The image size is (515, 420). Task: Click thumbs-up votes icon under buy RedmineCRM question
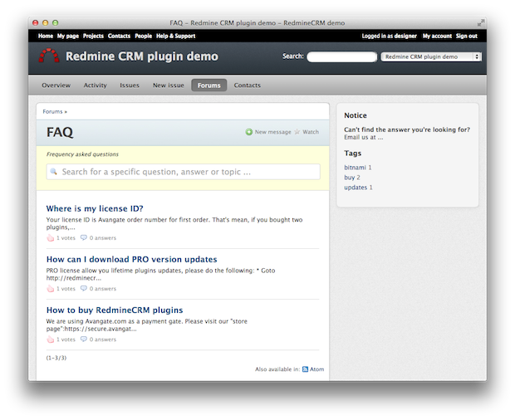pos(51,339)
